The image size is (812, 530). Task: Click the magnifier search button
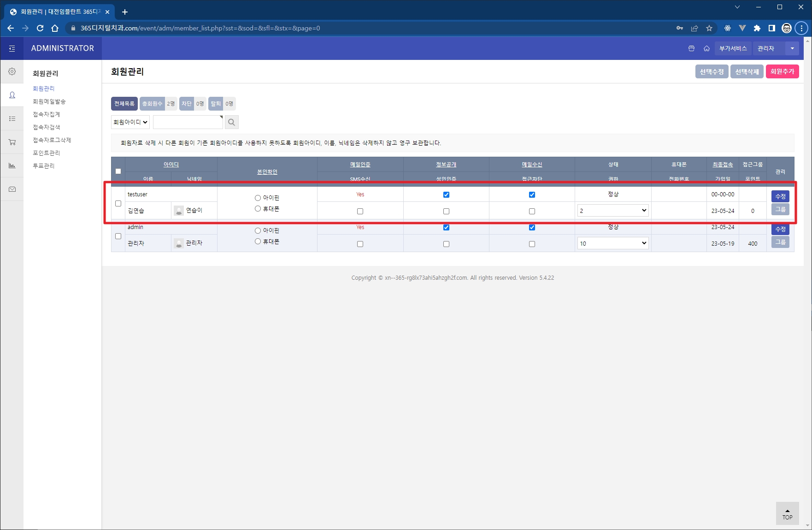231,122
